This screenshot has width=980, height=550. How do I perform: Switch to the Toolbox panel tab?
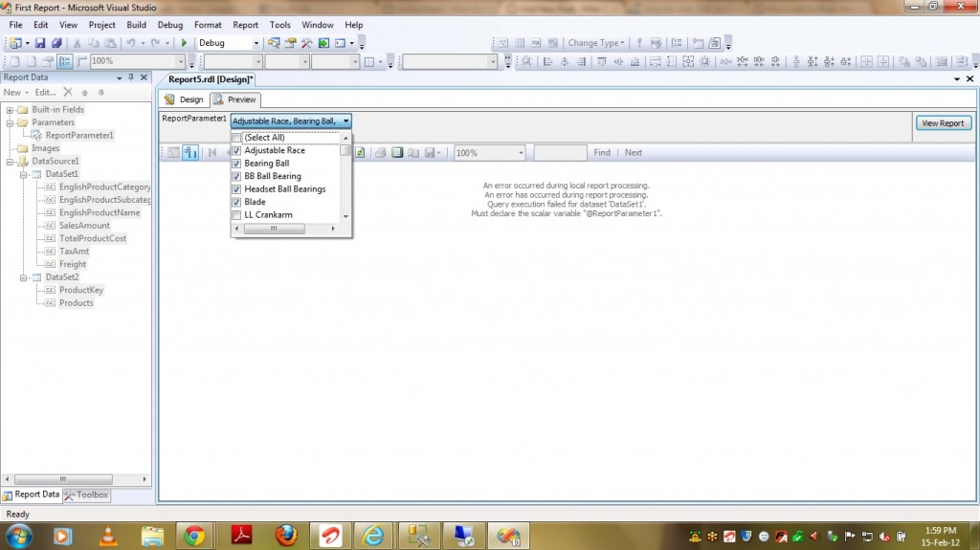pos(87,495)
